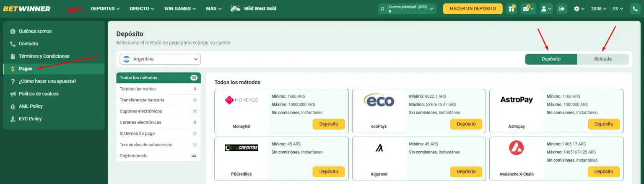The height and width of the screenshot is (184, 644).
Task: Open Términos y Condiciones in sidebar
Action: coord(44,56)
